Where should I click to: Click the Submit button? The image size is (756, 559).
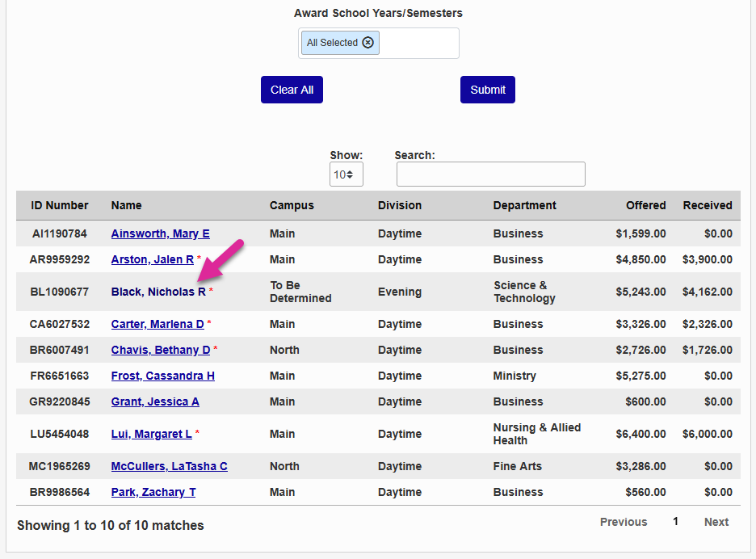coord(488,90)
